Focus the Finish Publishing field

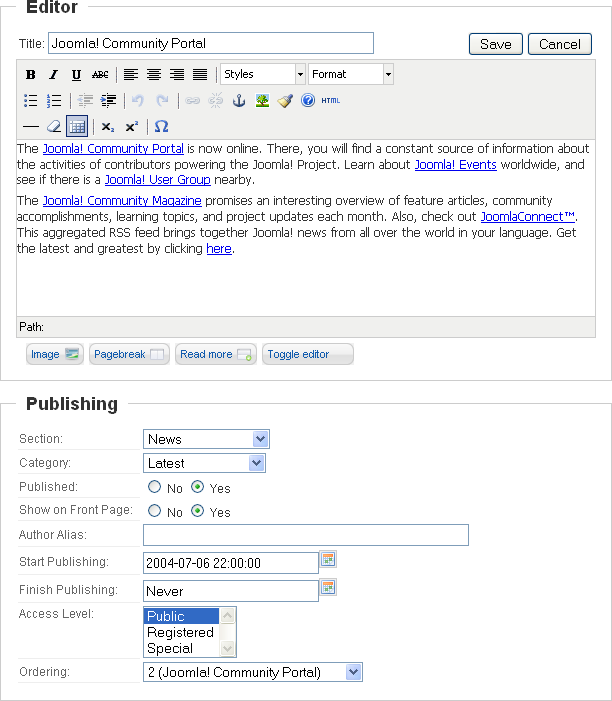tap(231, 591)
